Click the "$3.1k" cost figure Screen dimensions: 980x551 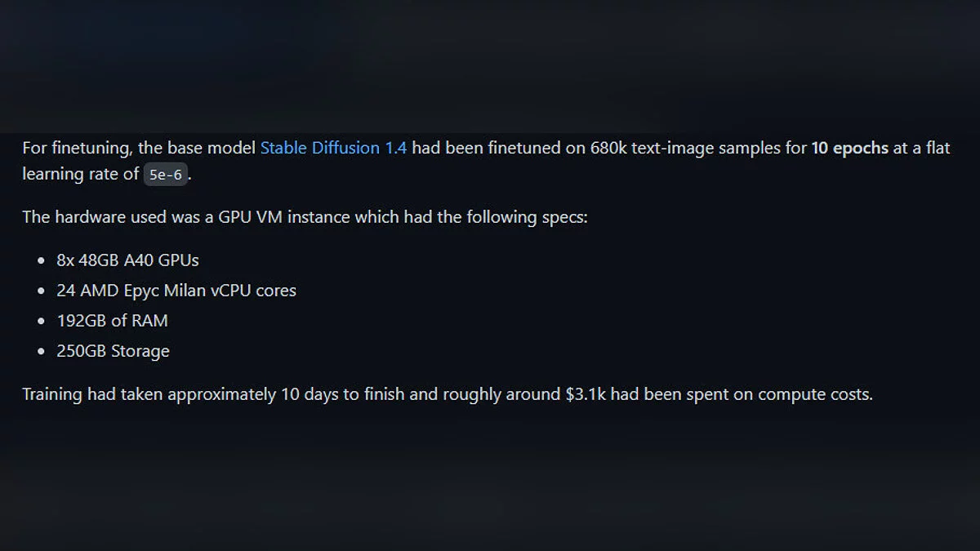[x=586, y=395]
